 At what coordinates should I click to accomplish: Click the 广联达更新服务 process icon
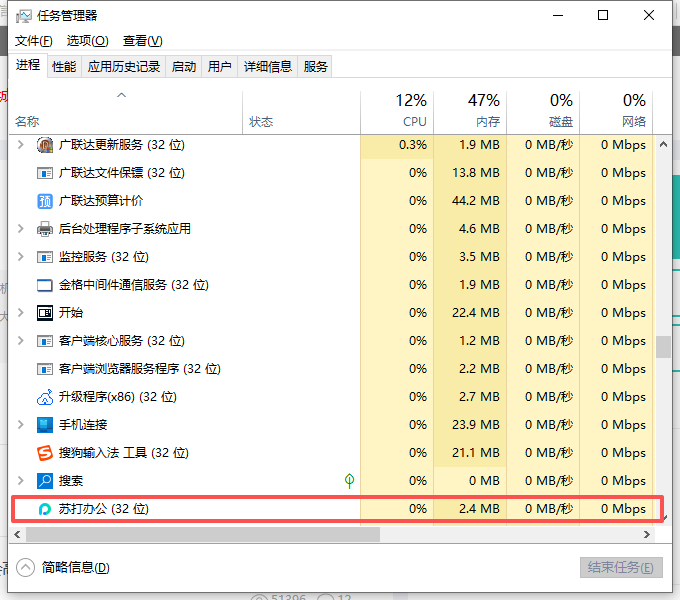click(45, 145)
